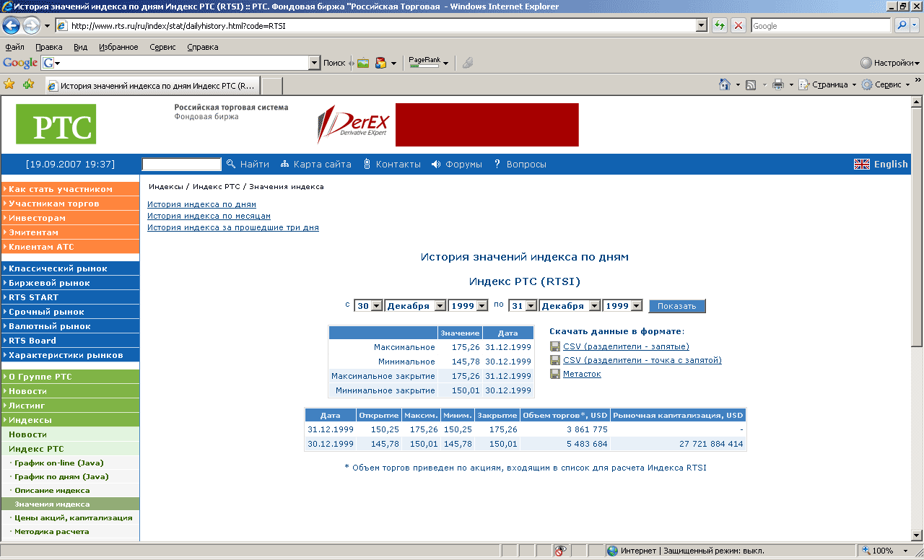Click the search magnifier icon in IE
924x560 pixels.
[902, 25]
